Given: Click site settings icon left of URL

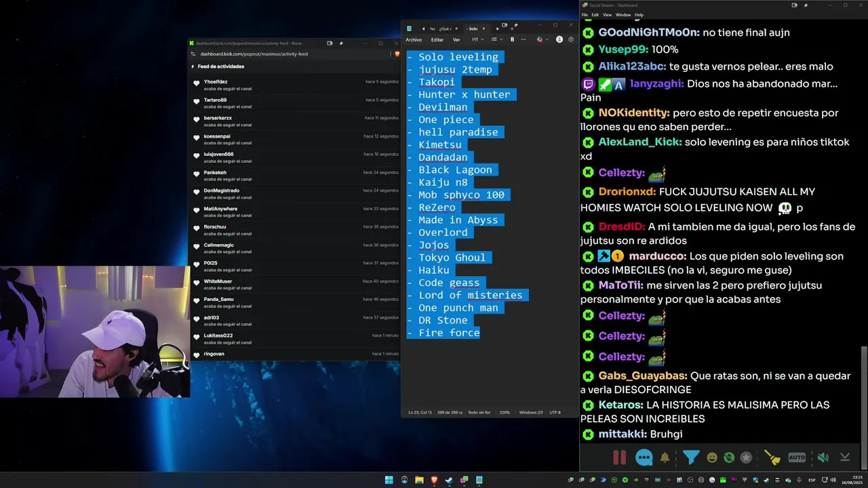Looking at the screenshot, I should click(193, 54).
